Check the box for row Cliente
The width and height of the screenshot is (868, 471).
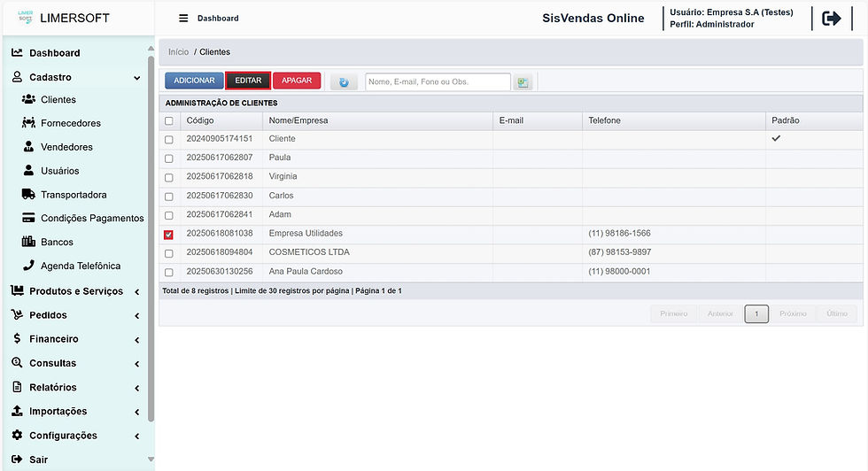[169, 140]
